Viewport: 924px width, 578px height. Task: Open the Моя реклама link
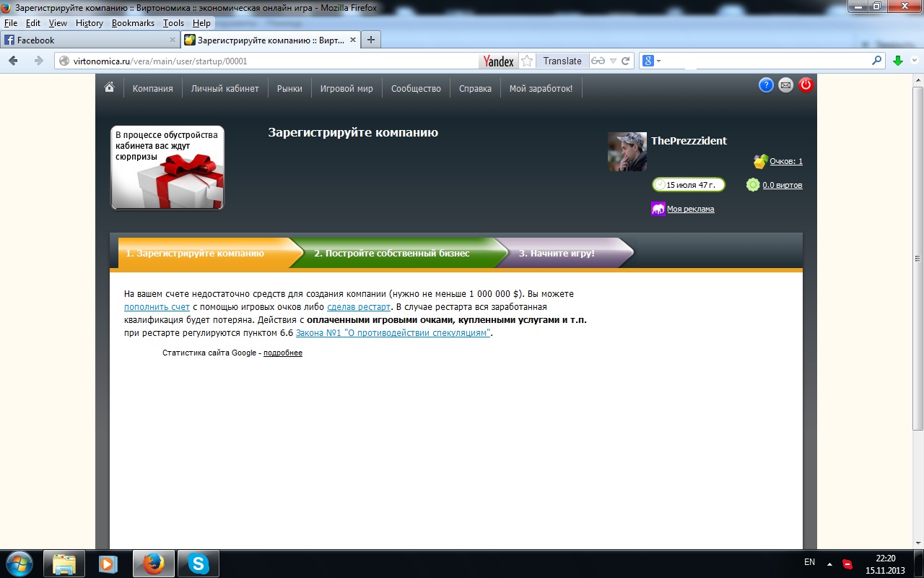point(691,210)
